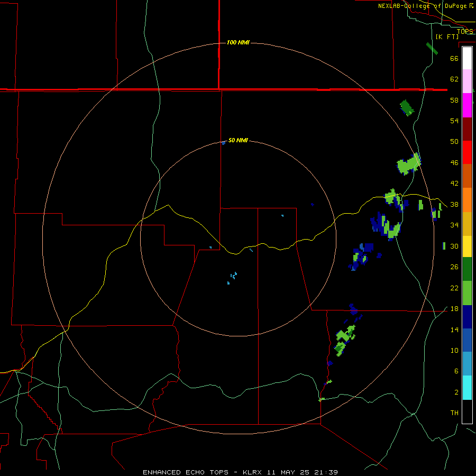The image size is (476, 476).
Task: Click the "62" legend value
Action: 454,79
